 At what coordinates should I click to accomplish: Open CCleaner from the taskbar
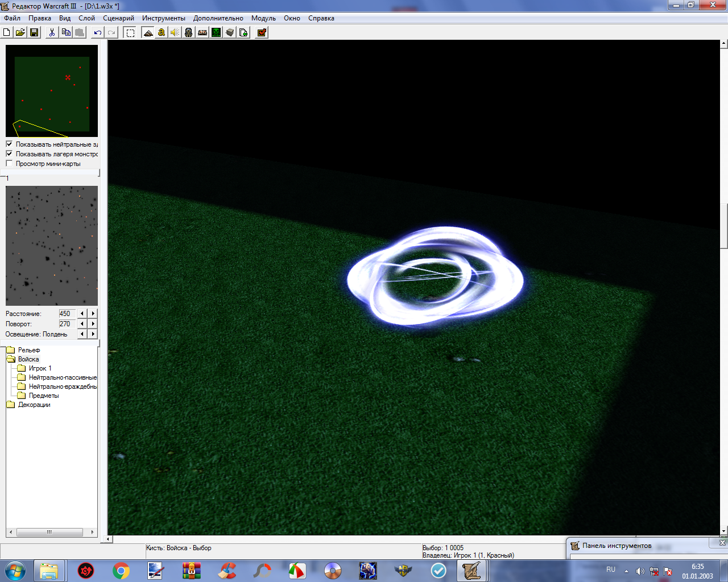click(226, 571)
